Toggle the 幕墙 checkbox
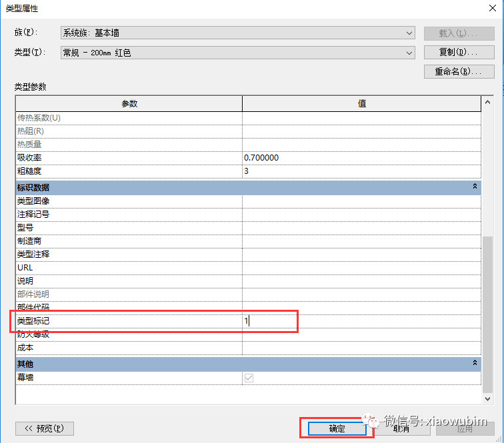 (x=249, y=378)
